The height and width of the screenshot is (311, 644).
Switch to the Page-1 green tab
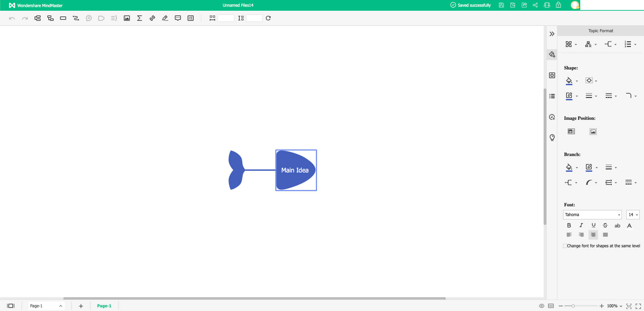pos(104,306)
